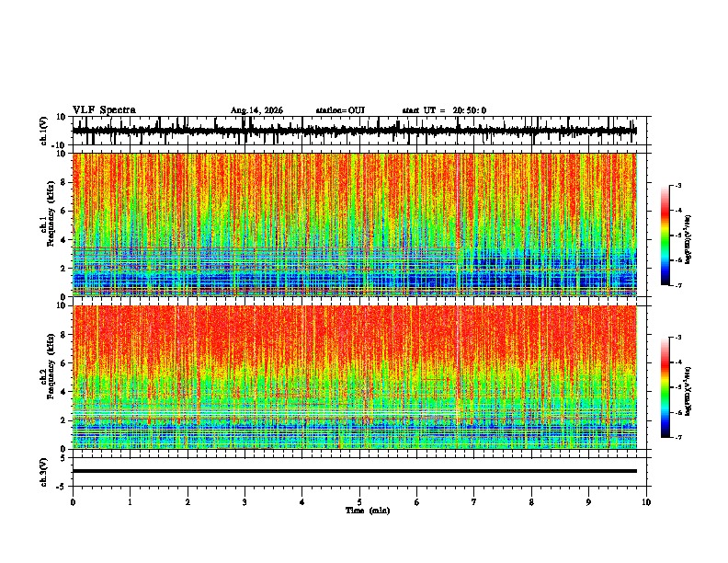Click the "6" tick on ch.1 frequency axis
The height and width of the screenshot is (563, 728).
[63, 212]
